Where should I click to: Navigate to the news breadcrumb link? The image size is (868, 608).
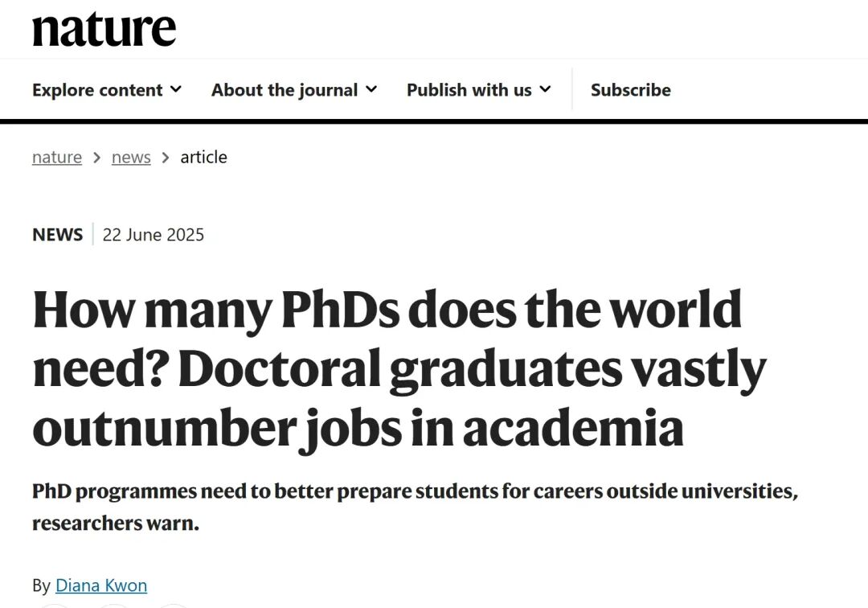[x=131, y=158]
